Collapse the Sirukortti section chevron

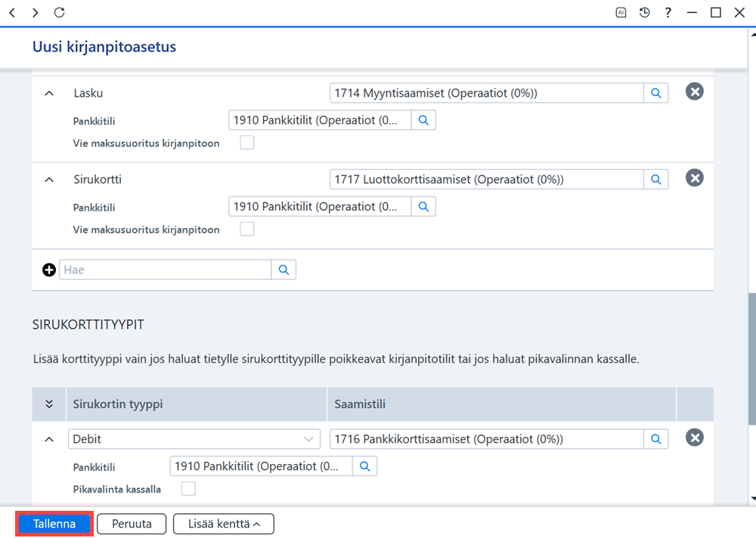(49, 180)
